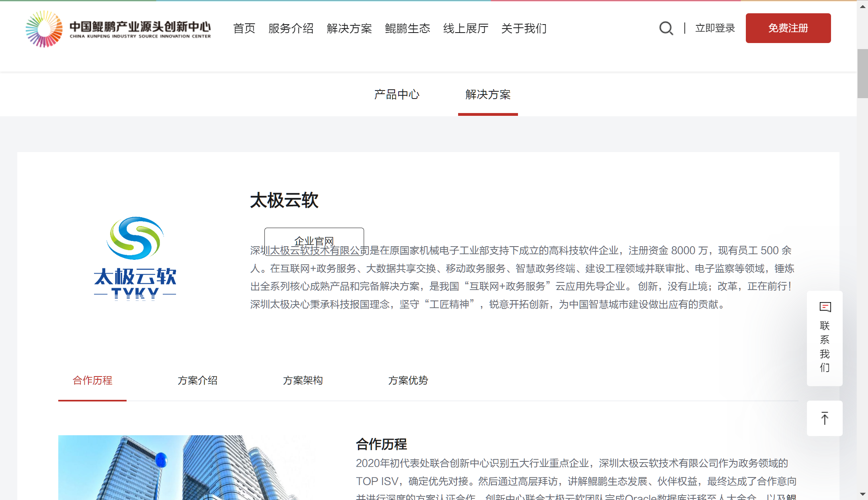Screen dimensions: 868x500
Task: Open the 首页 menu item
Action: pyautogui.click(x=244, y=29)
